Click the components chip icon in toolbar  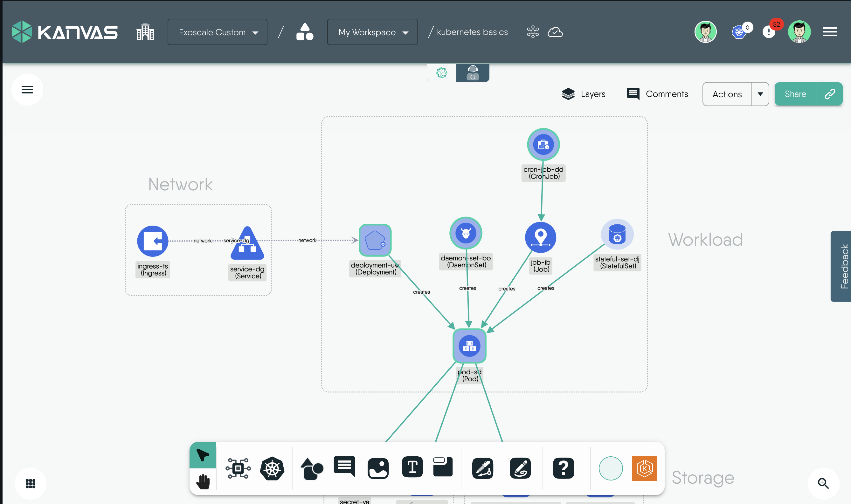tap(238, 468)
